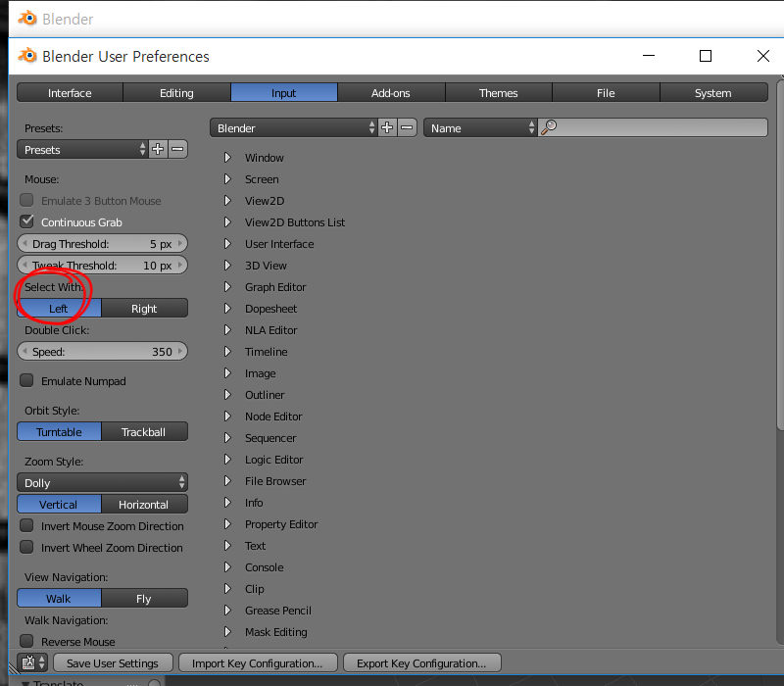Expand the Mask Editing keymap section
The height and width of the screenshot is (686, 784).
(227, 631)
